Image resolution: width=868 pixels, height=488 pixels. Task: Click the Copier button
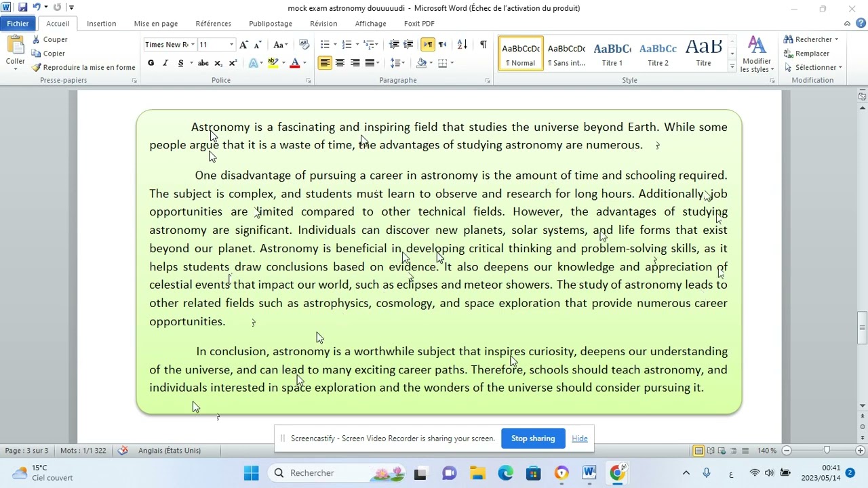49,54
